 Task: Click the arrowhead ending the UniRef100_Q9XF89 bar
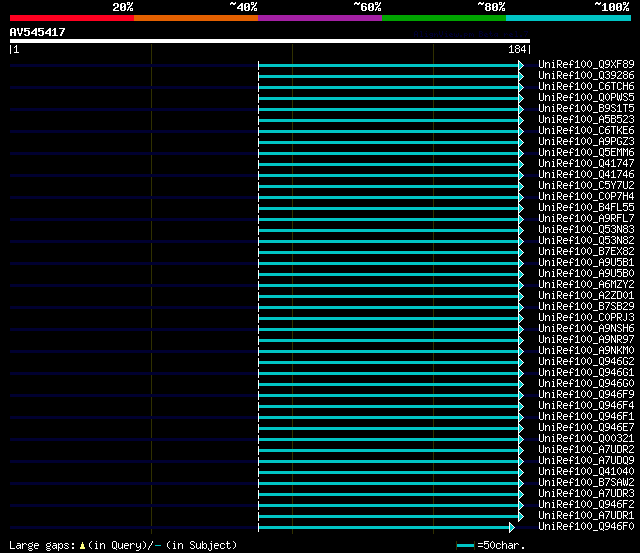(521, 65)
